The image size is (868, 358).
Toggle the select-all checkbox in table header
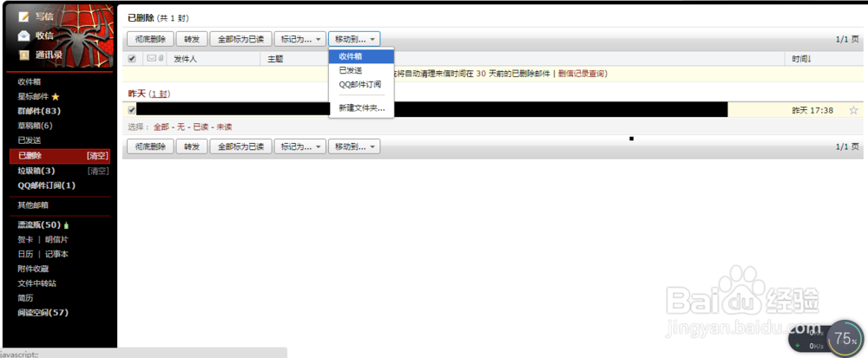132,59
